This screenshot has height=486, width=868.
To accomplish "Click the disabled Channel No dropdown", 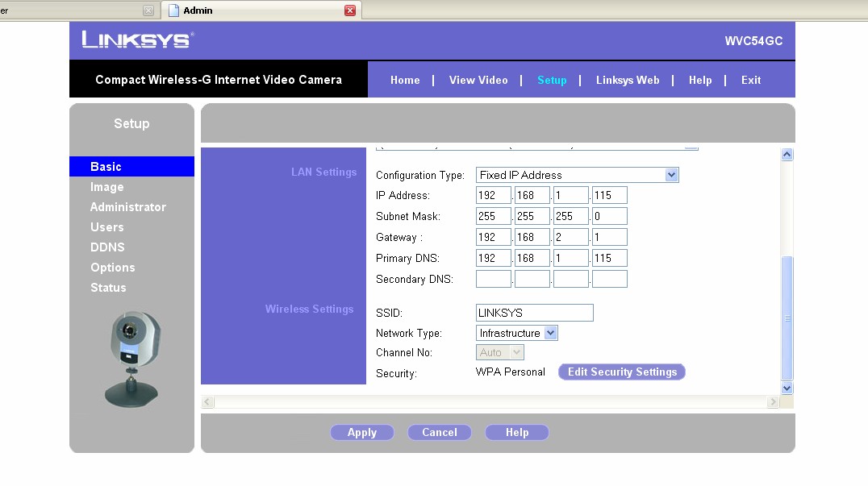I will point(500,352).
